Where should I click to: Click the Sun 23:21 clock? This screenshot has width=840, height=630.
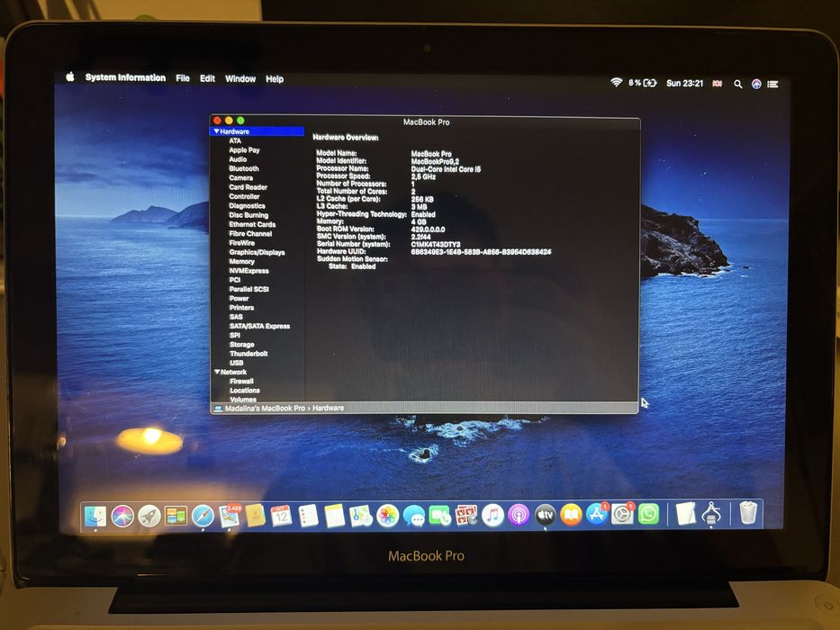coord(684,83)
